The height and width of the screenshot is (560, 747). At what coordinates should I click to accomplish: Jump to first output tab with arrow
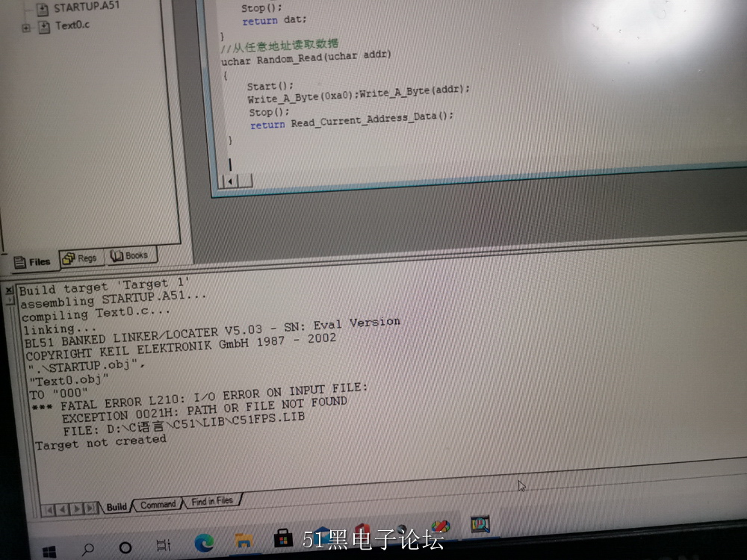pyautogui.click(x=49, y=511)
